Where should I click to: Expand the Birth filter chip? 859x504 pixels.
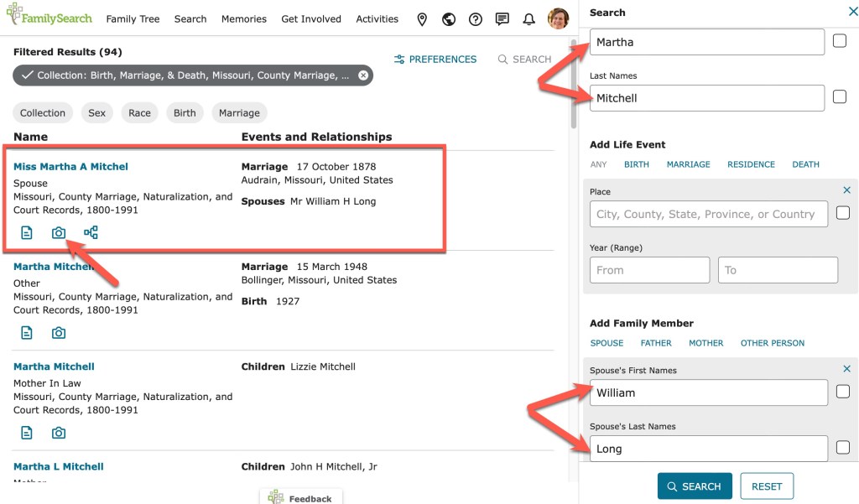click(185, 113)
